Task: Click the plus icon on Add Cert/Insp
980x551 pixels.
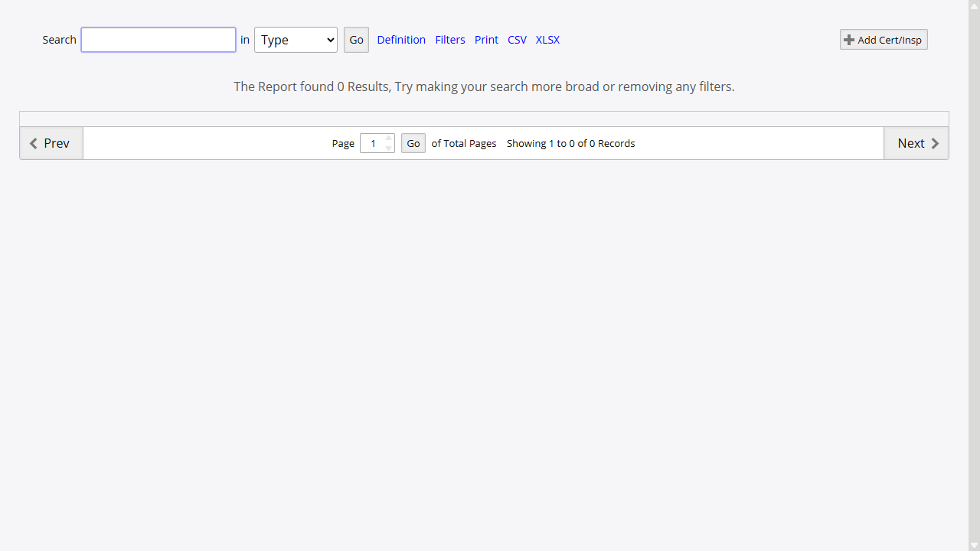Action: pos(848,40)
